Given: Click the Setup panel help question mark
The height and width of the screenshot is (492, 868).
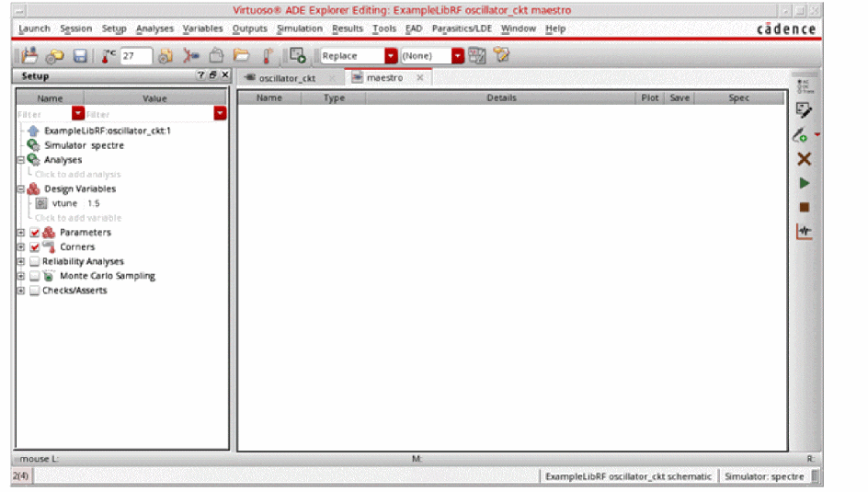Looking at the screenshot, I should (x=201, y=74).
